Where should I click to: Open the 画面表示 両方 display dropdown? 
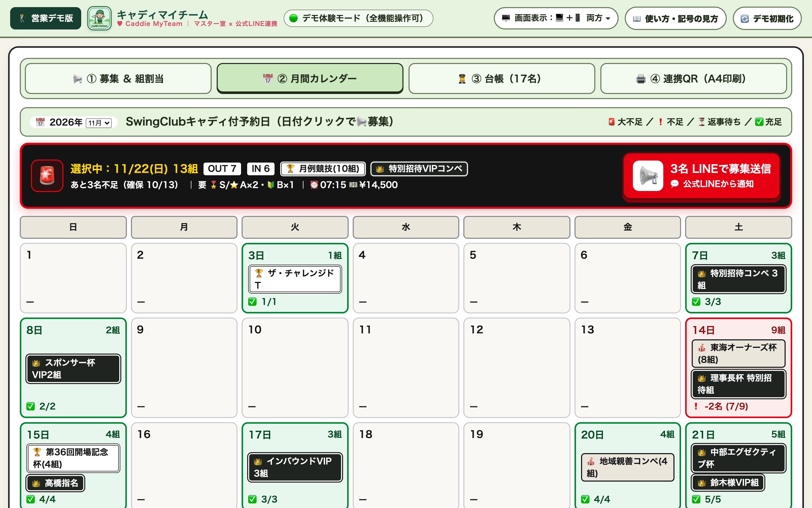556,18
